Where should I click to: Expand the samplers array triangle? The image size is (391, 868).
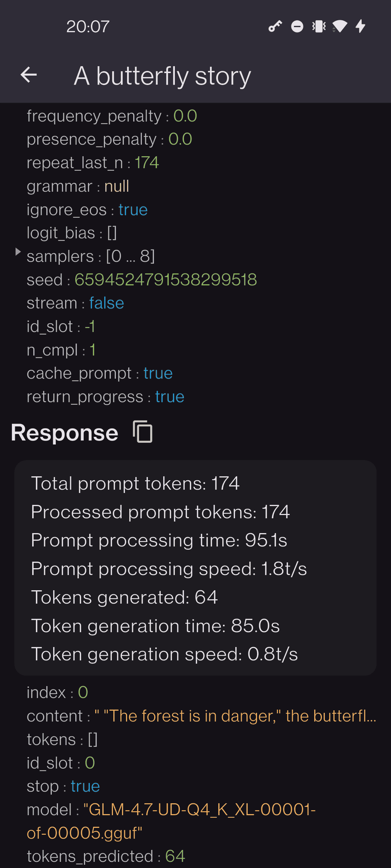tap(18, 252)
